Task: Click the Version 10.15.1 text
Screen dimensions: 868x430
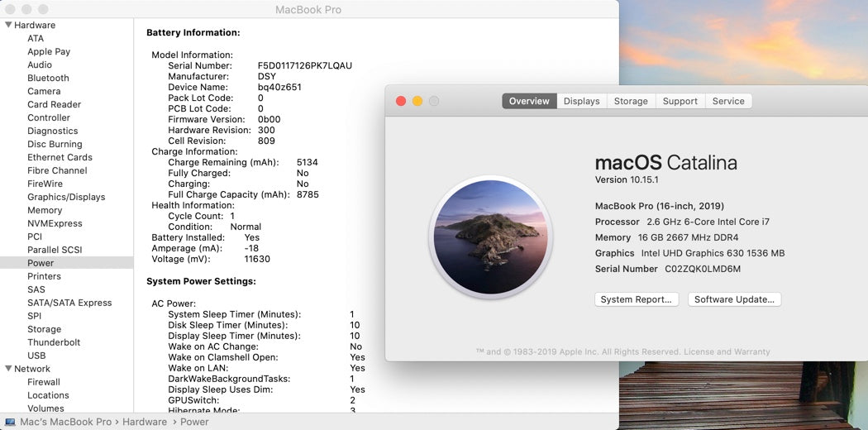Action: pyautogui.click(x=627, y=180)
